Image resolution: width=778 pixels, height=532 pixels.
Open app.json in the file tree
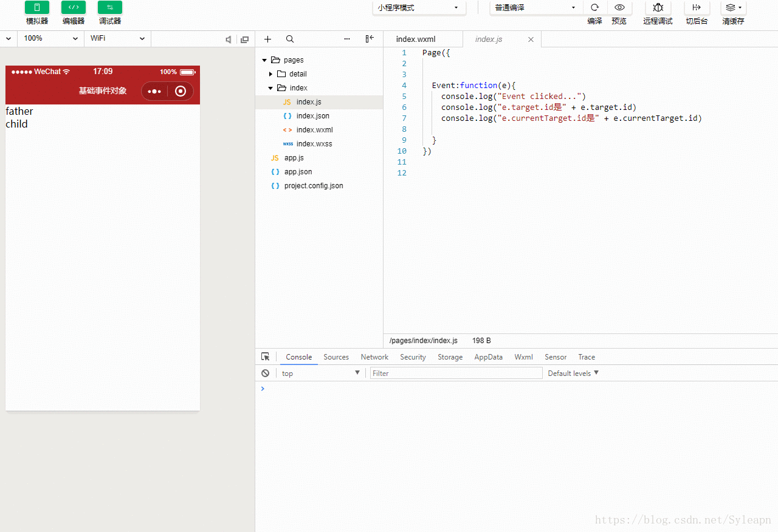click(319, 172)
